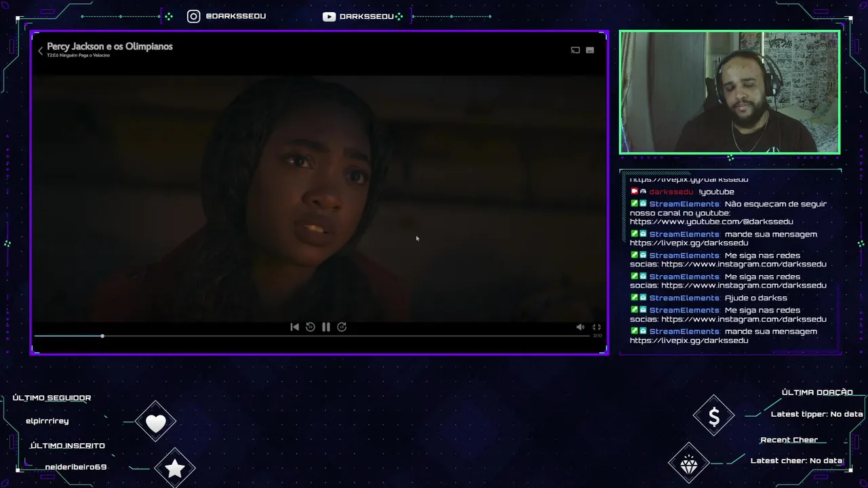Click subscriber name neideribeiro69
Image resolution: width=868 pixels, height=488 pixels.
(76, 467)
